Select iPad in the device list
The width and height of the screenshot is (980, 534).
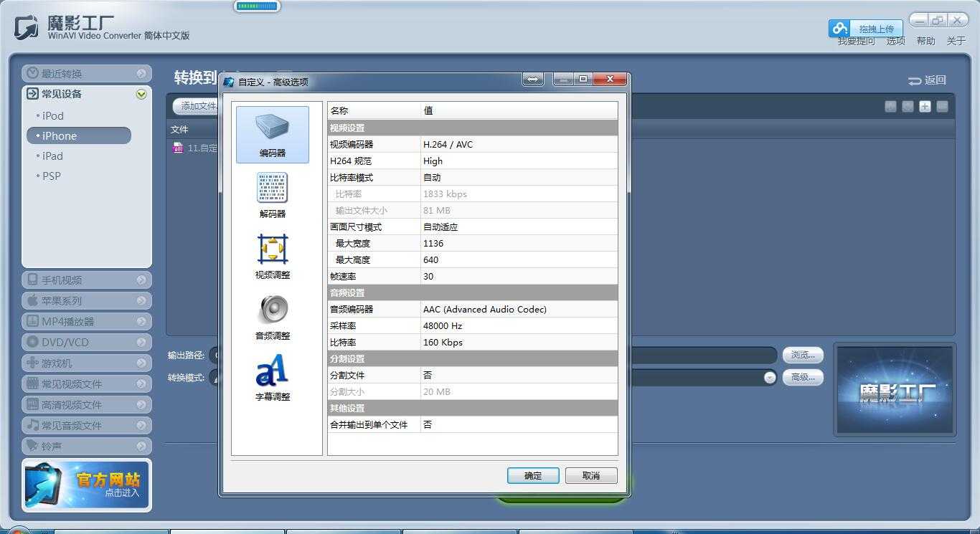tap(52, 156)
